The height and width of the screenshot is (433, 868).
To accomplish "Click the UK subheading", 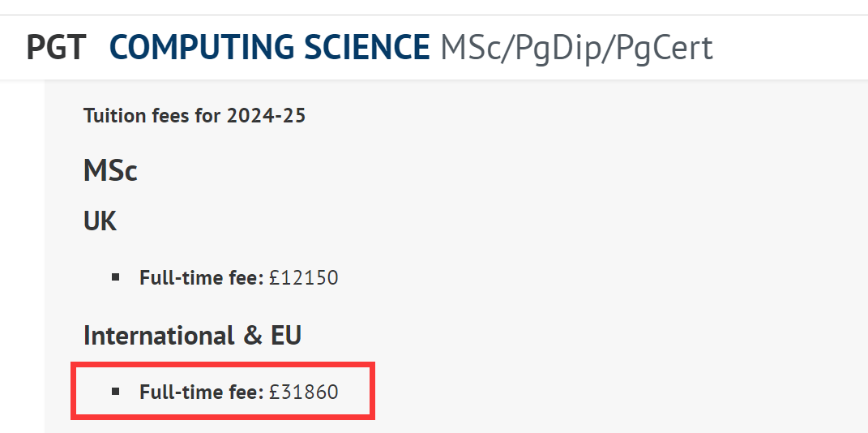I will 100,221.
